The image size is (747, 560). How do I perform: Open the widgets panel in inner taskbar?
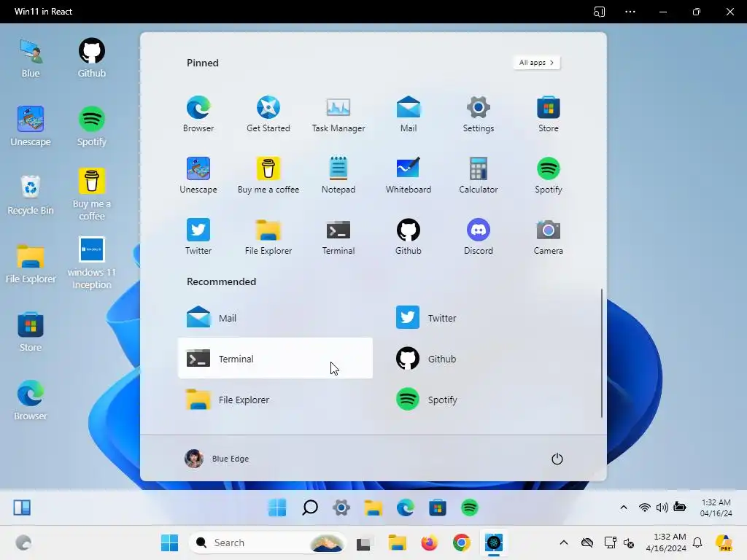22,507
